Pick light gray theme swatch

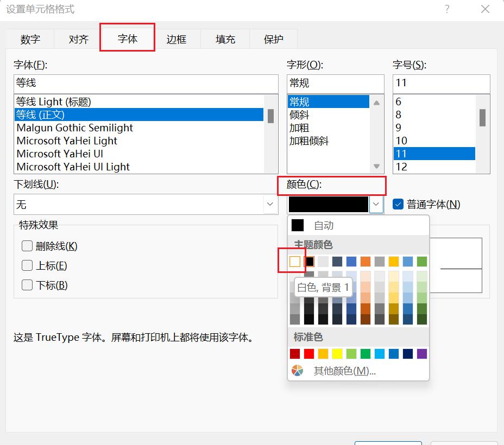[323, 262]
